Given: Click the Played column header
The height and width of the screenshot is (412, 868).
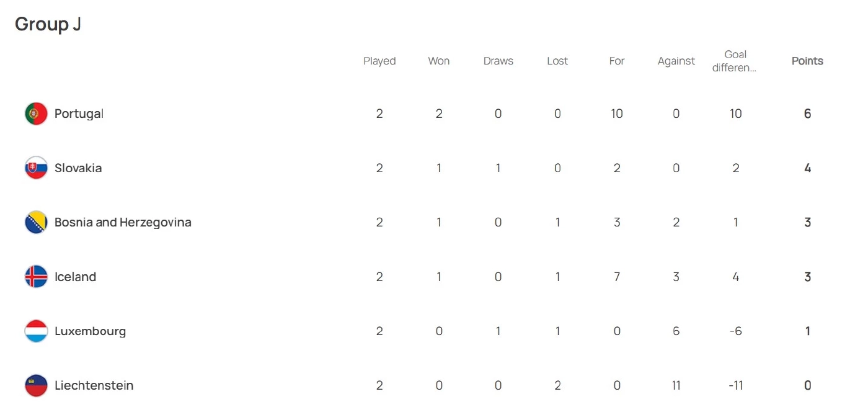Looking at the screenshot, I should pyautogui.click(x=379, y=61).
